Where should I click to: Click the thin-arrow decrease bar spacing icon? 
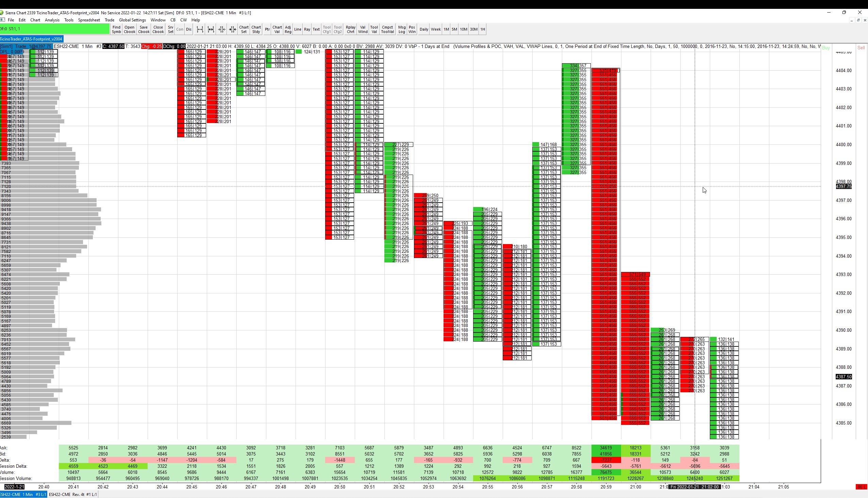pyautogui.click(x=222, y=30)
